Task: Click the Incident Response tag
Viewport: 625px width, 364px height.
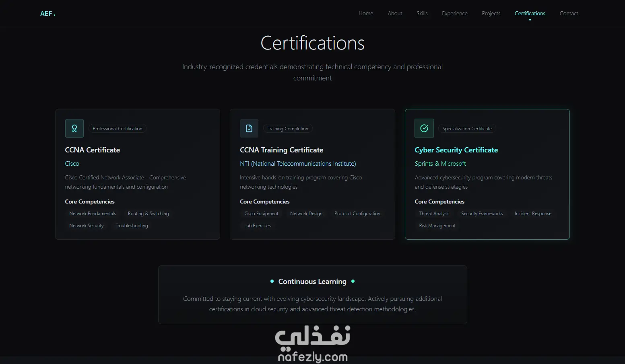Action: 533,214
